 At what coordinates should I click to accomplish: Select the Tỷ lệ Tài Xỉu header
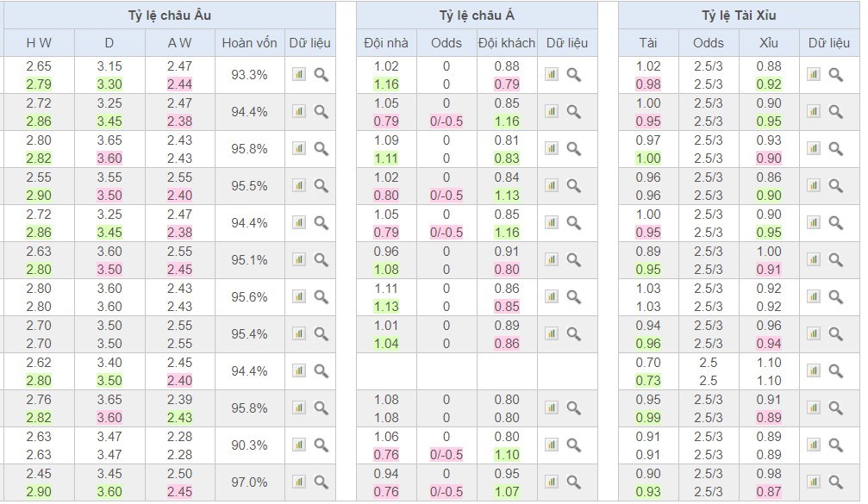[x=739, y=16]
